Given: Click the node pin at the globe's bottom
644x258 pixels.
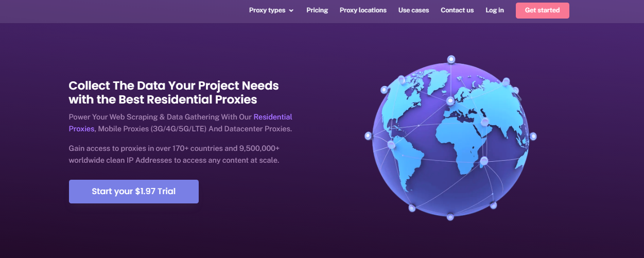Looking at the screenshot, I should (450, 217).
